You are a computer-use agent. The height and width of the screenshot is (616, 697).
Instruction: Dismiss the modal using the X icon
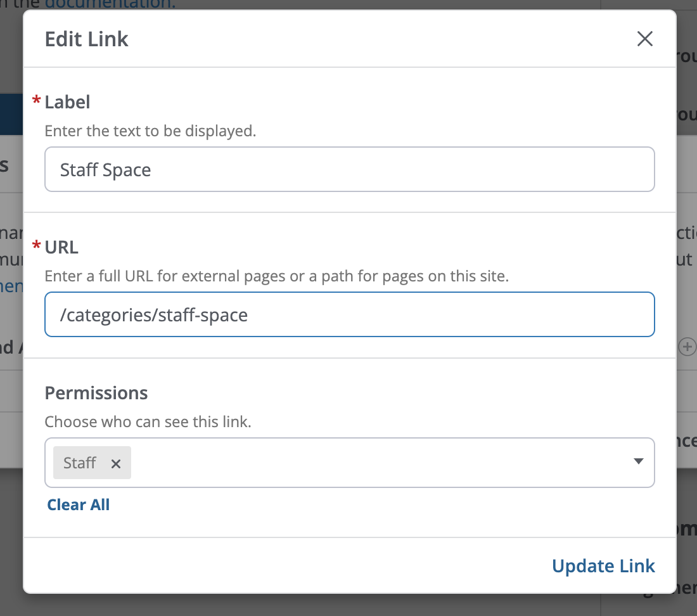645,39
